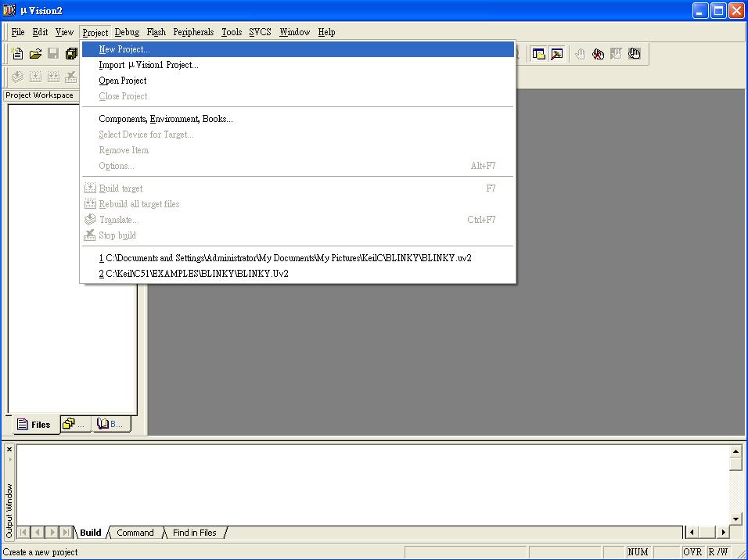This screenshot has width=748, height=560.
Task: Click the Open File folder icon
Action: [35, 54]
